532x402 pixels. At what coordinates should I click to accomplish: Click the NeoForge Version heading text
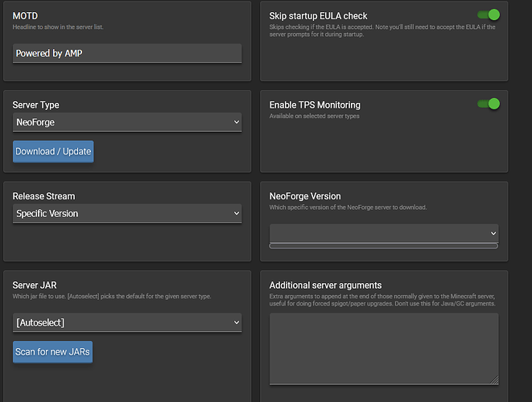tap(305, 196)
